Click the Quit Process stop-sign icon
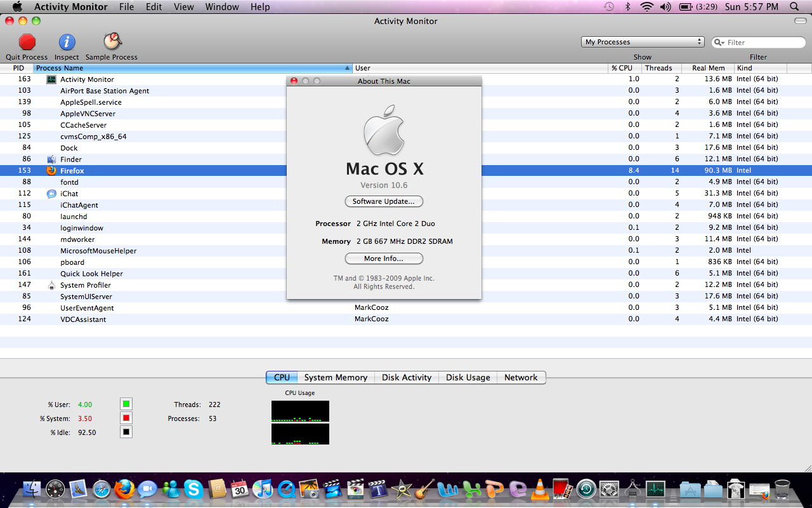The height and width of the screenshot is (508, 812). coord(27,42)
